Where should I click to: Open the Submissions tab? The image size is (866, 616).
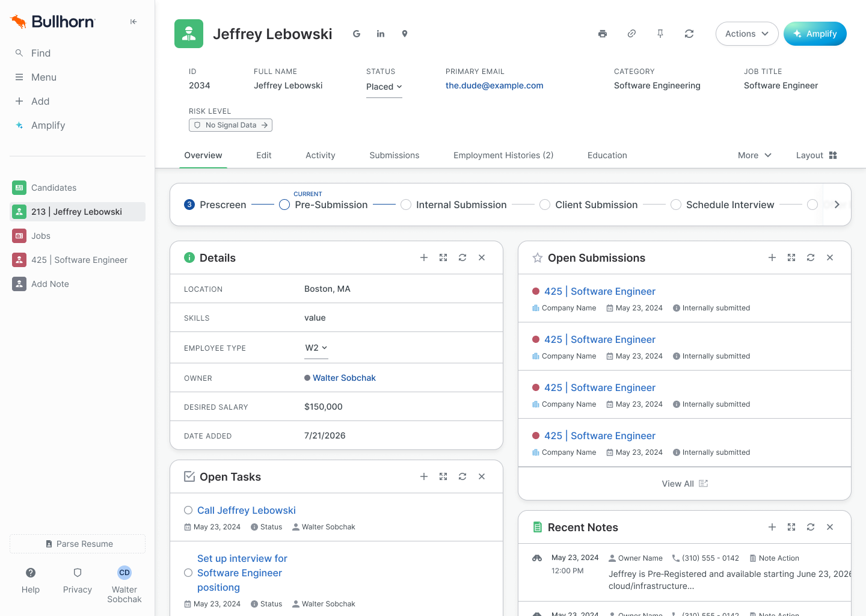point(395,155)
